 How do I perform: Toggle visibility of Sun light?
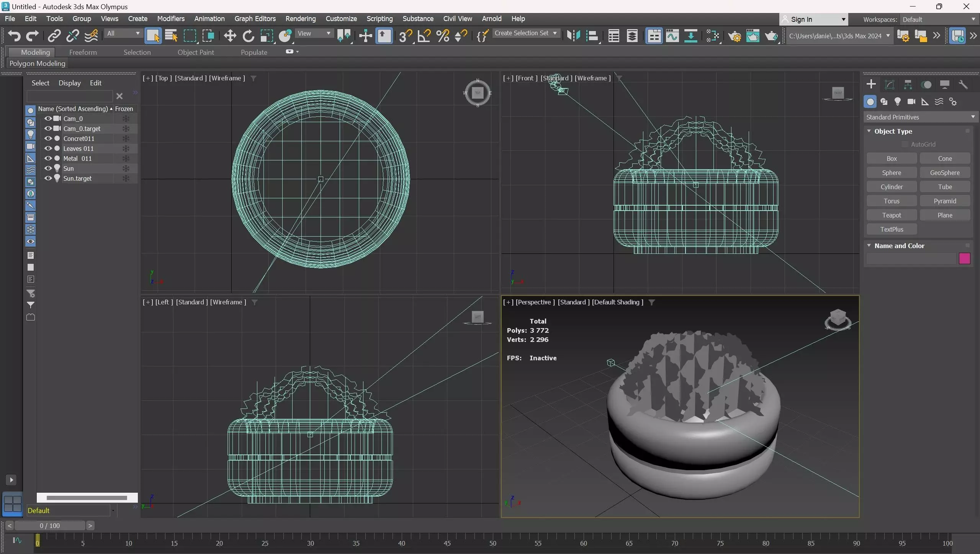click(48, 168)
